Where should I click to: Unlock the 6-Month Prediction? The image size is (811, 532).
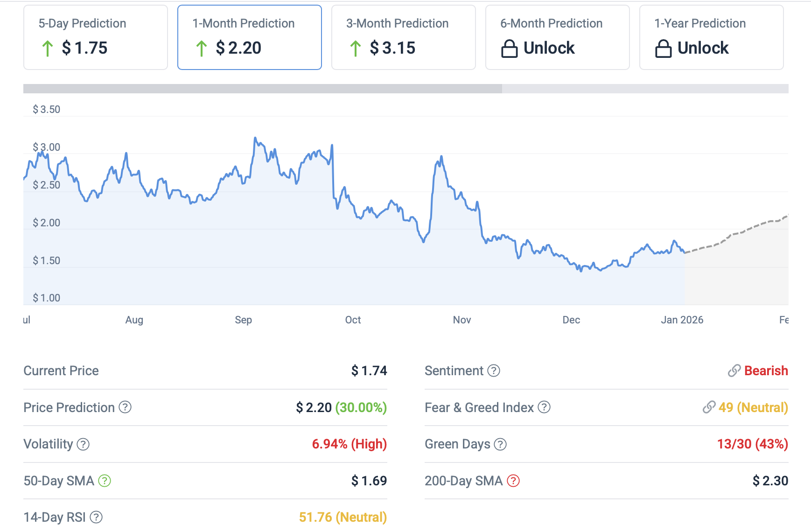[x=557, y=37]
